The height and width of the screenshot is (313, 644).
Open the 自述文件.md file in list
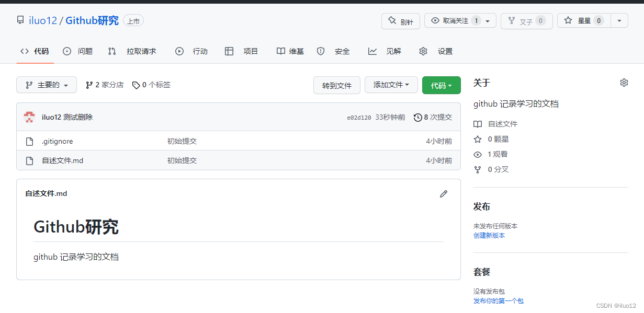point(63,160)
